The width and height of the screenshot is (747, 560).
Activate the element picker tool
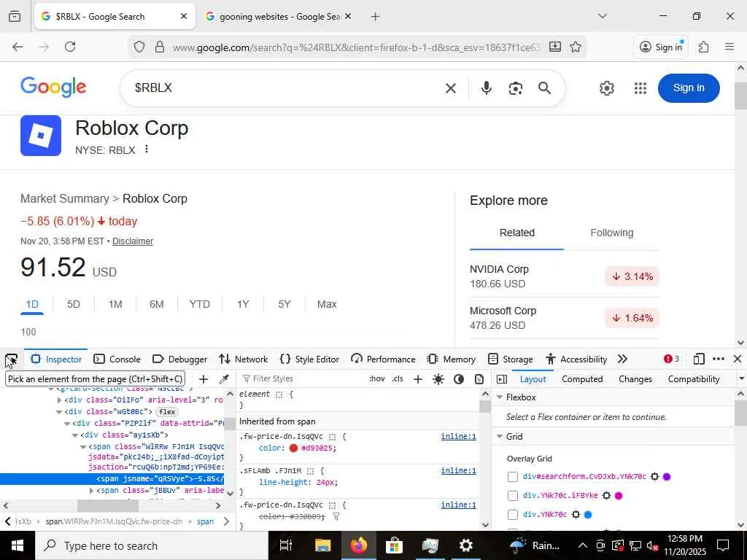coord(11,359)
